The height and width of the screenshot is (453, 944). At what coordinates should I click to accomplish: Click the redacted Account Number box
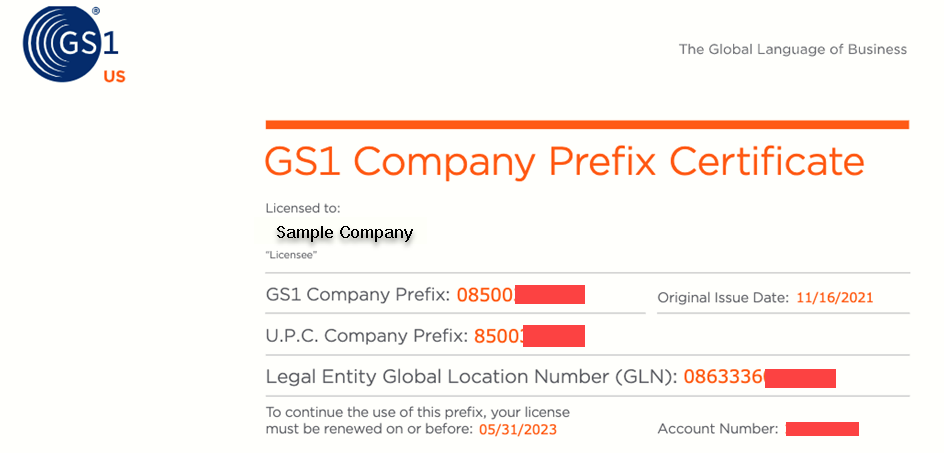click(x=822, y=429)
